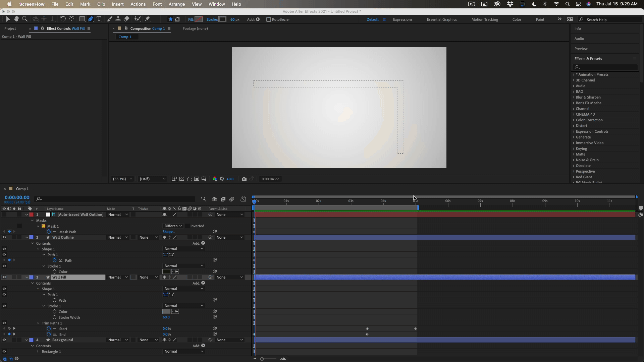Toggle the Inverted checkbox for Mask 1
The width and height of the screenshot is (644, 362).
[187, 226]
